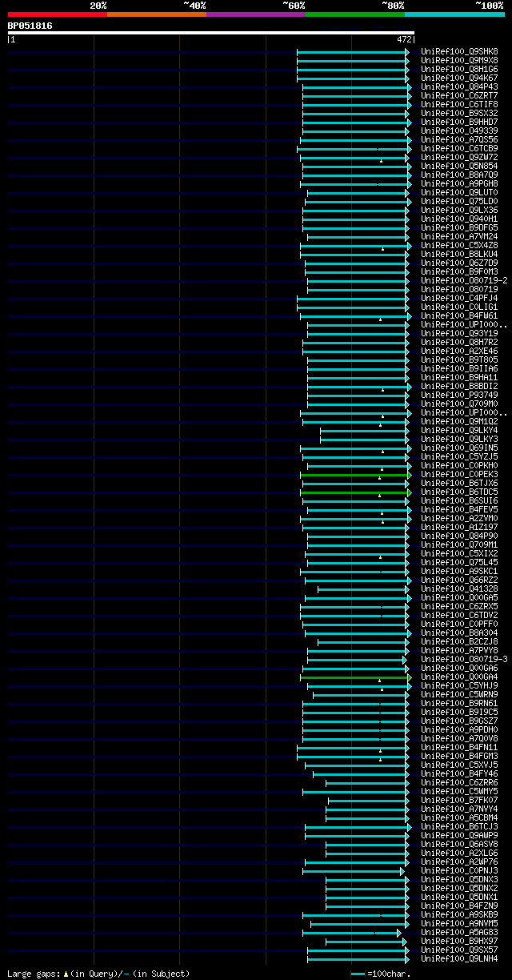Select the UniRef100_B6SUI6 label
This screenshot has height=980, width=512.
click(x=459, y=500)
